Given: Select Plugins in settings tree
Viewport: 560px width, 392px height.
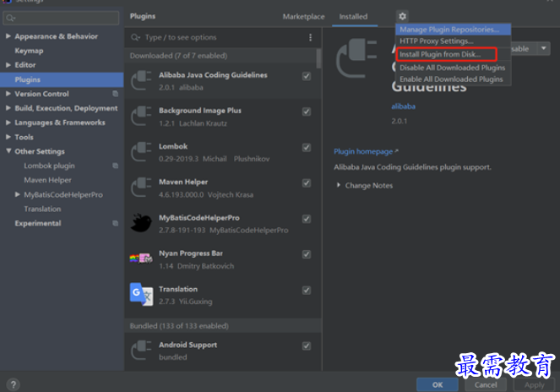Looking at the screenshot, I should pyautogui.click(x=62, y=79).
